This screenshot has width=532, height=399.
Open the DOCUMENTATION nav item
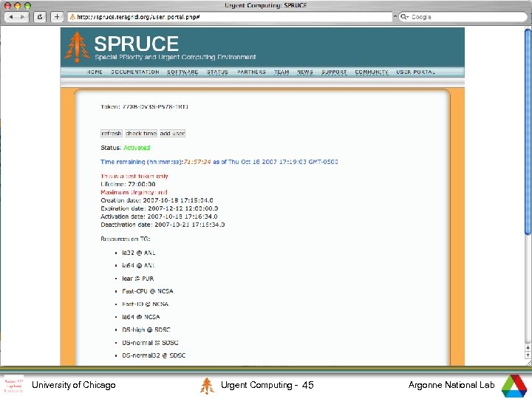[x=135, y=72]
